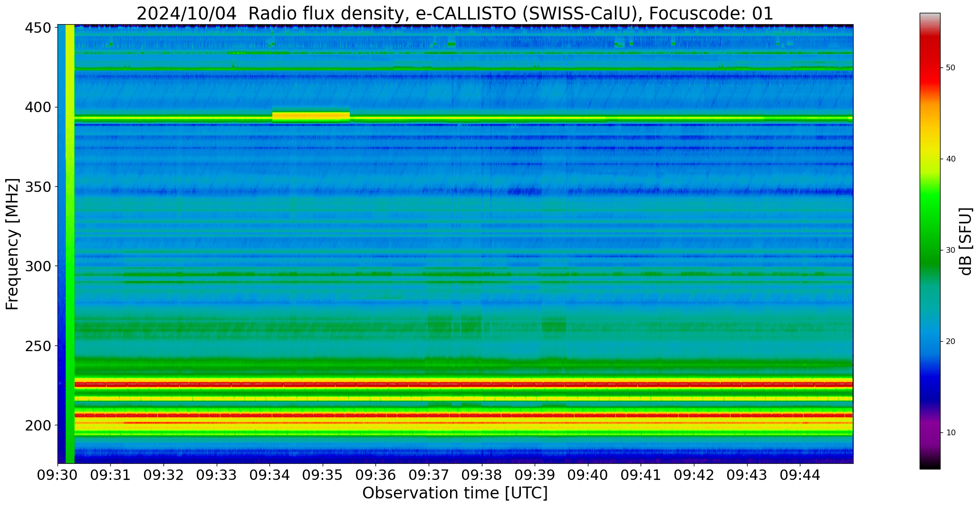Click the 200 frequency tick label

tap(38, 425)
